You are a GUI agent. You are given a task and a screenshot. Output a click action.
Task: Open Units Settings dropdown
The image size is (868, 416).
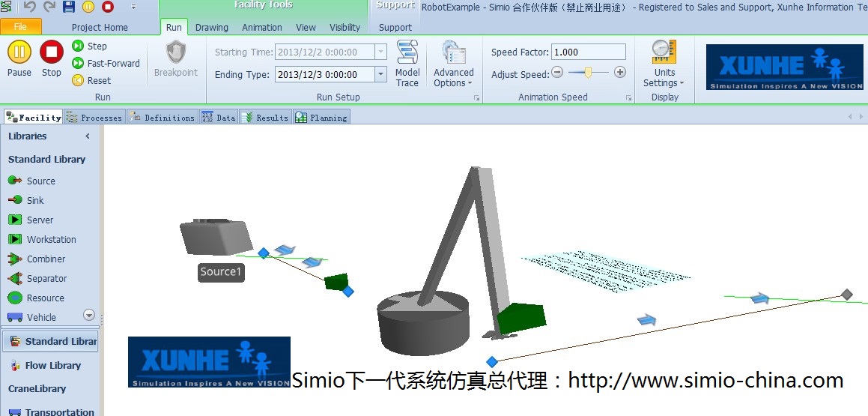[x=664, y=64]
